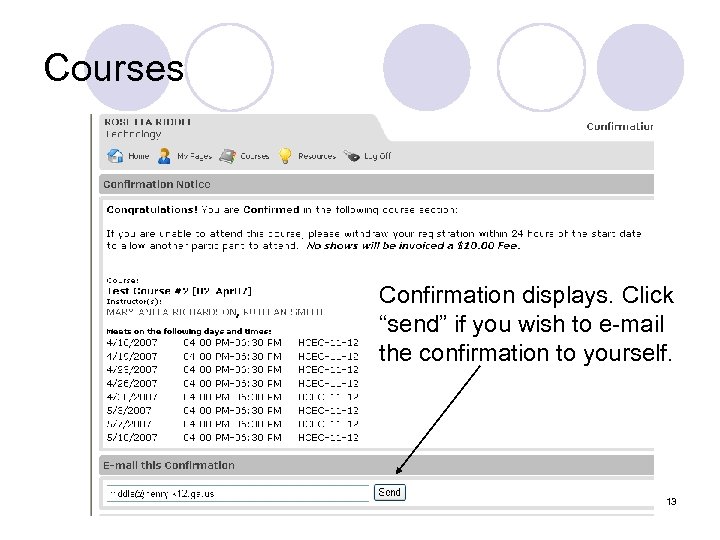Select the 4/26/2007 meeting date row
This screenshot has height=540, width=720.
pyautogui.click(x=232, y=383)
